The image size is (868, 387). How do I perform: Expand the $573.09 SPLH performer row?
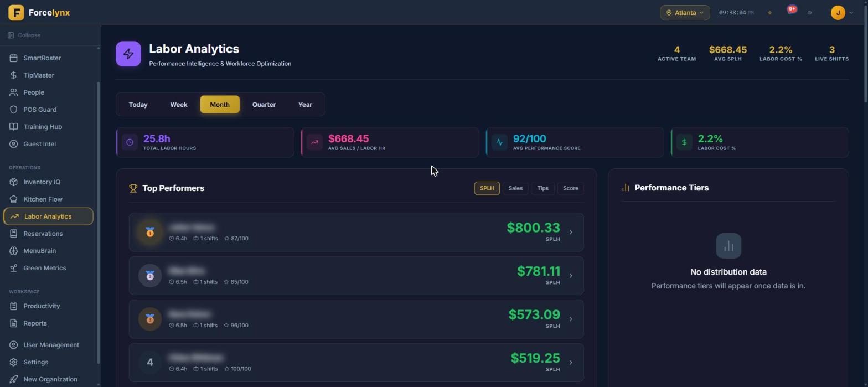(x=356, y=319)
